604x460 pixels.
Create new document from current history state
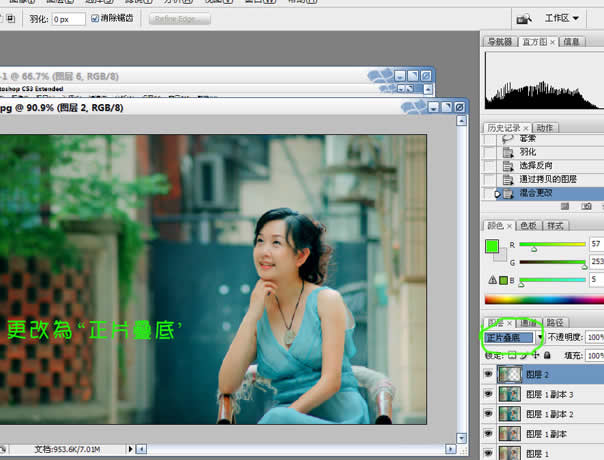click(565, 206)
